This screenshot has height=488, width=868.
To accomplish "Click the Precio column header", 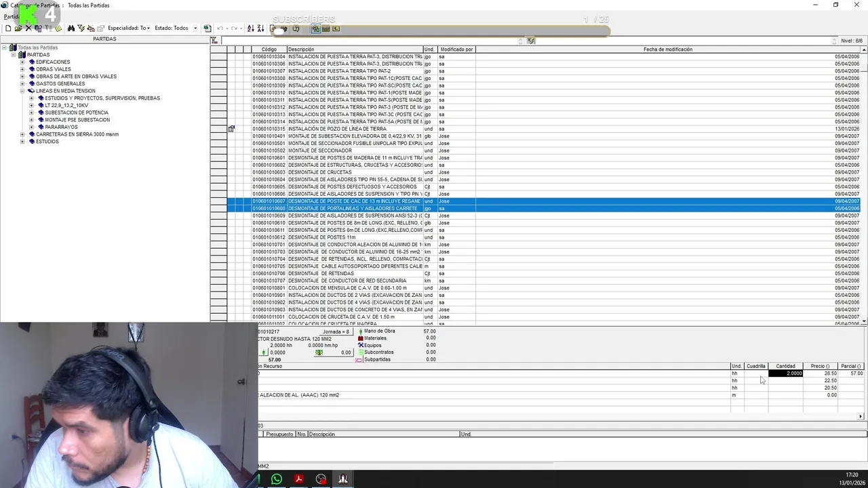I will tap(820, 366).
